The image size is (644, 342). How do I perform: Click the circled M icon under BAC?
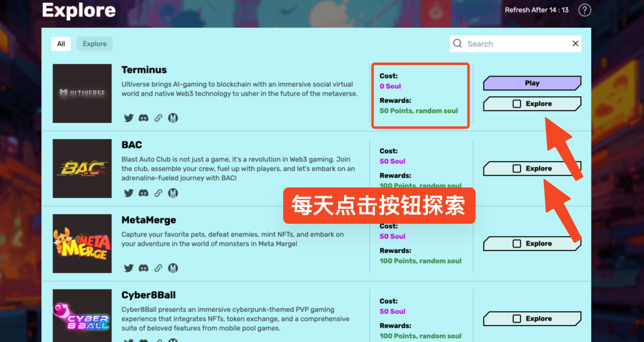tap(173, 193)
